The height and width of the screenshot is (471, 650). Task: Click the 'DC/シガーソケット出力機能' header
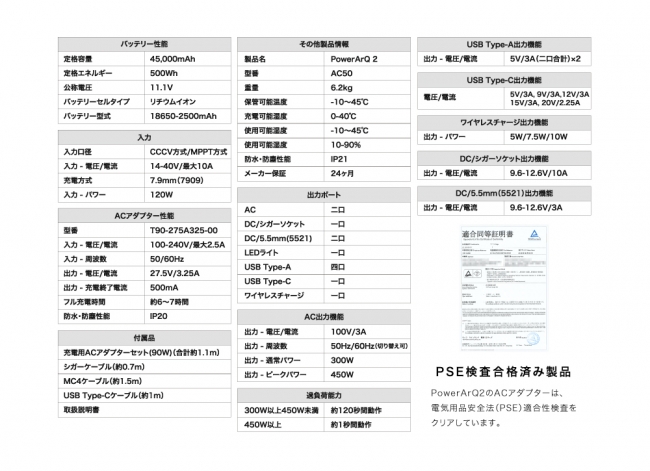pyautogui.click(x=504, y=159)
